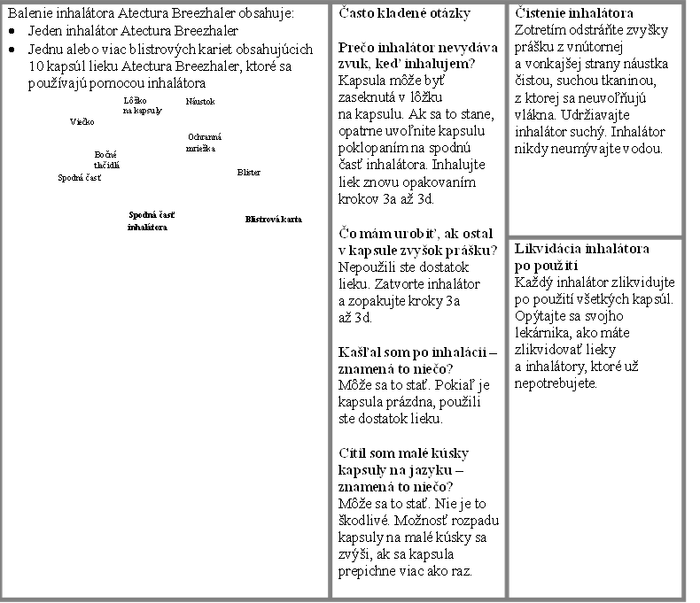Select the line 'nikdy neumývajte vodou.'
700x603 pixels.
tap(588, 149)
